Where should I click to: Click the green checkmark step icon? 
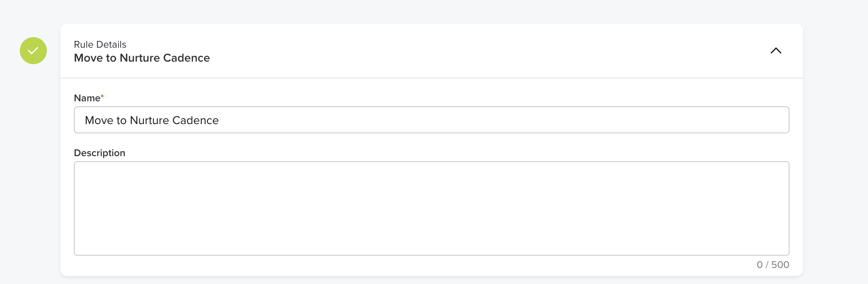coord(33,51)
